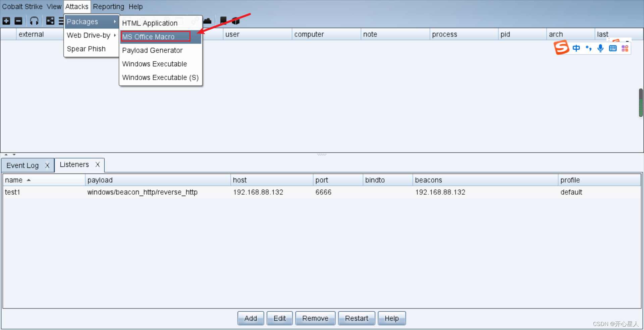Switch to the Event Log tab
Viewport: 644px width, 330px height.
[x=23, y=166]
